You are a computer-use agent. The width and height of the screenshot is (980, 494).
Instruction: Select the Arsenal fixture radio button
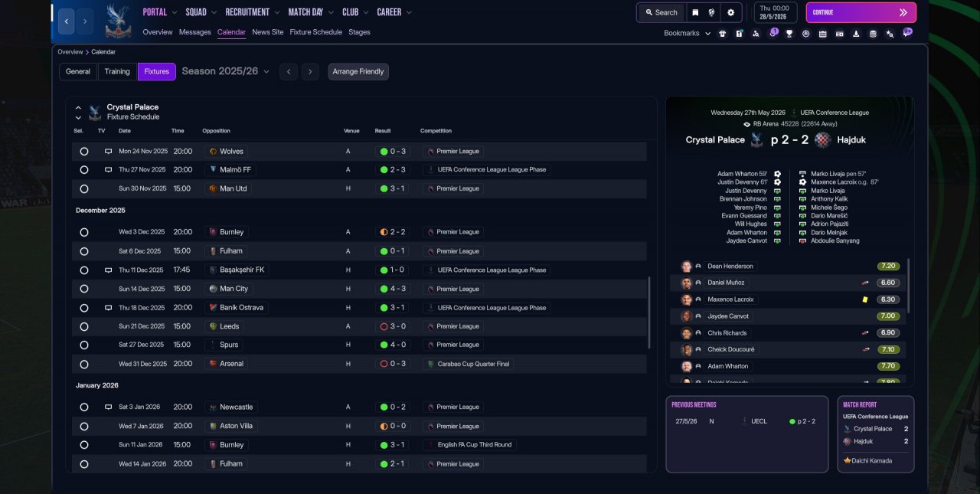pos(84,364)
